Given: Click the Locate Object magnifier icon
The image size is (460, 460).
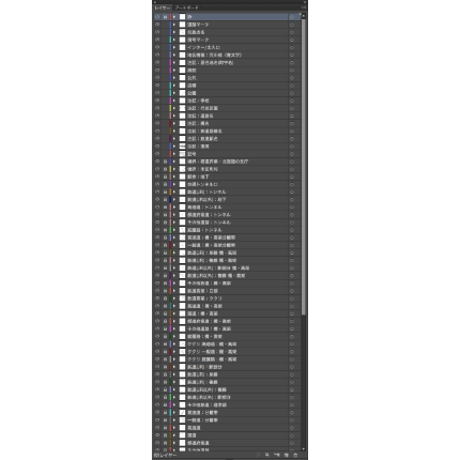Looking at the screenshot, I should tap(258, 455).
